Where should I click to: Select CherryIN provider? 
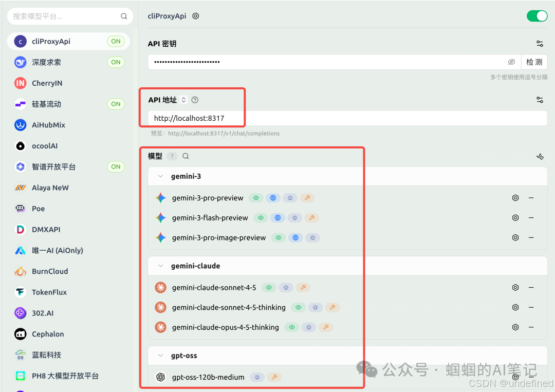pos(68,83)
